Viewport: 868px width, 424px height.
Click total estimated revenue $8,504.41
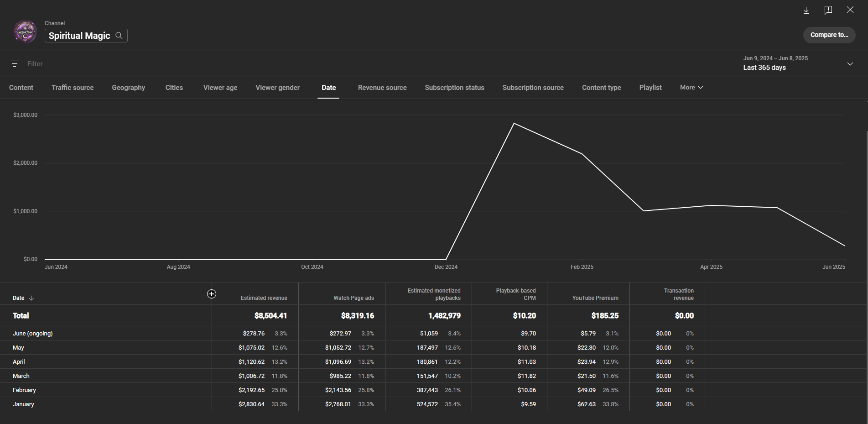tap(270, 316)
